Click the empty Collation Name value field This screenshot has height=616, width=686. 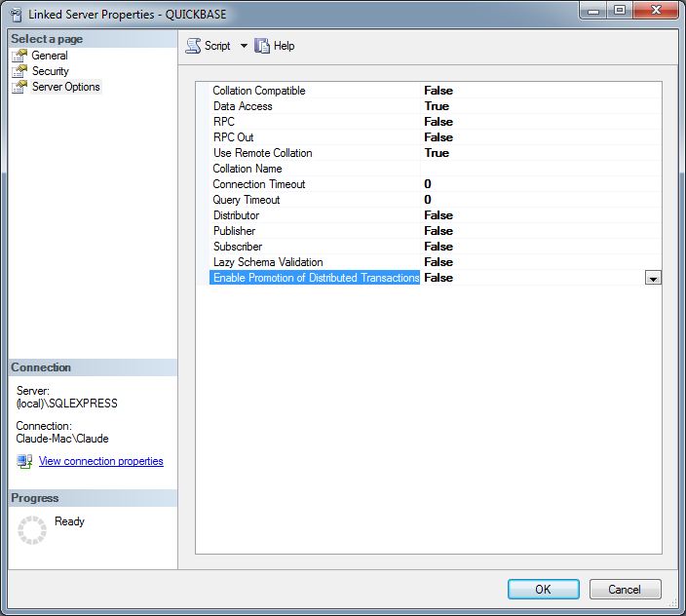(x=541, y=169)
